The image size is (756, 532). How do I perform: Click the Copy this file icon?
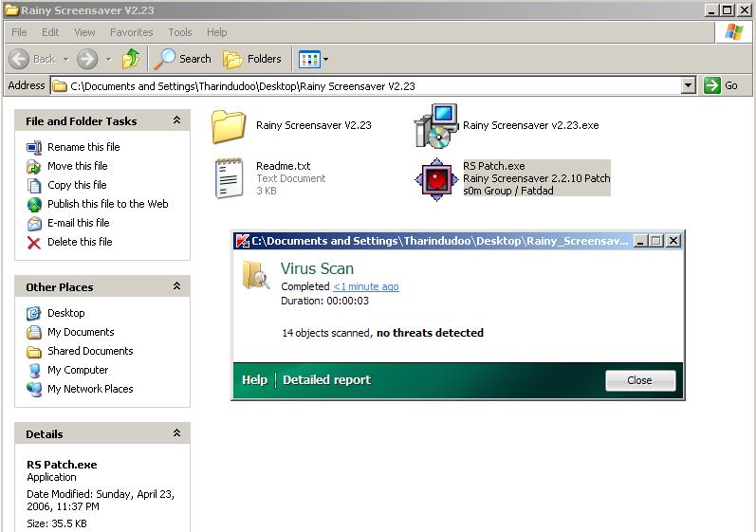[x=34, y=186]
